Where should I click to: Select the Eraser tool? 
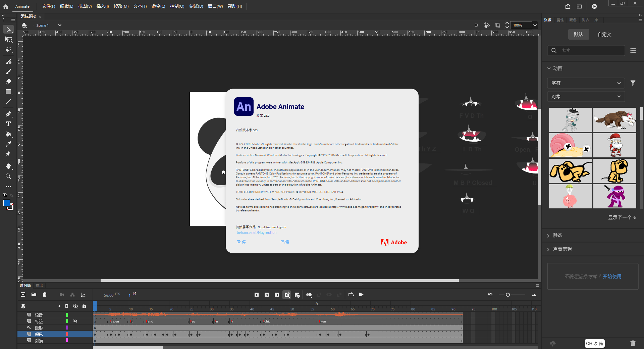point(8,82)
